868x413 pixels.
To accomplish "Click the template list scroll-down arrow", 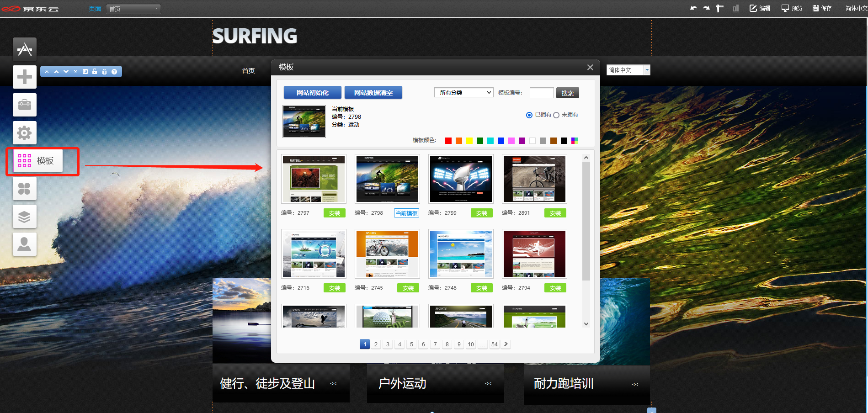I will pos(586,324).
